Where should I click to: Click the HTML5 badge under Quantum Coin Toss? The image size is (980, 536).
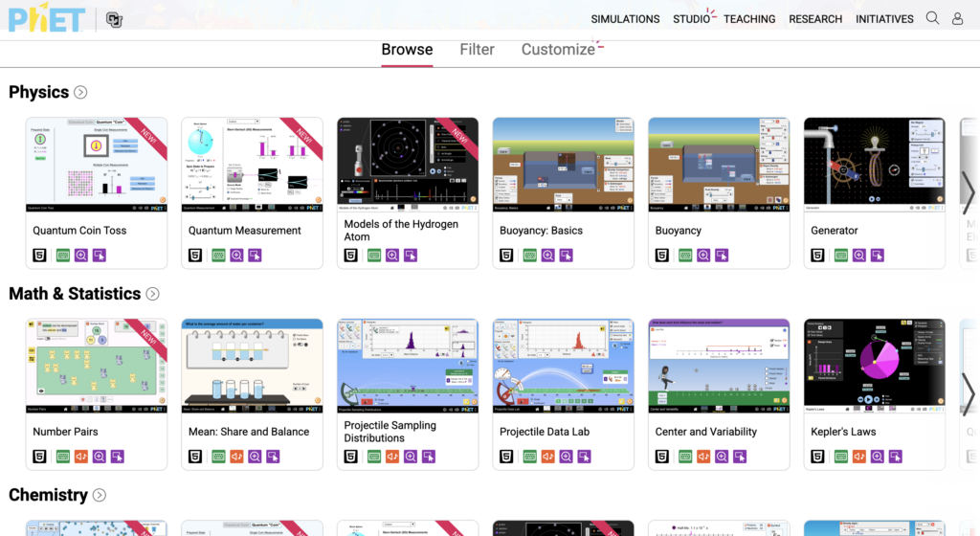(40, 256)
